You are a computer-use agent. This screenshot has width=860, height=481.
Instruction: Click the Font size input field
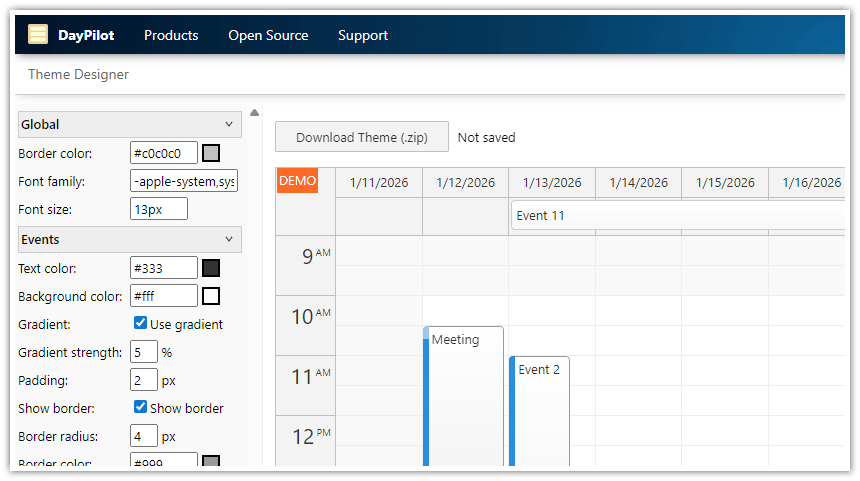point(159,210)
